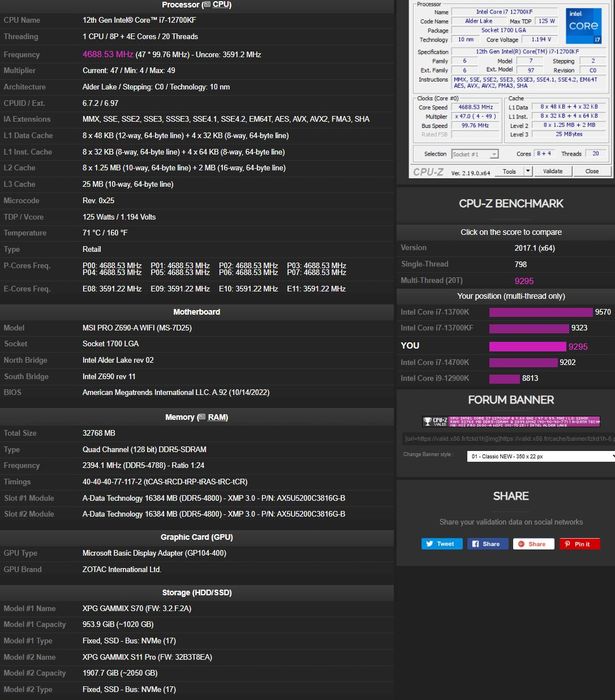This screenshot has height=700, width=615.
Task: Click XPG GAMMIX S70 storage model name
Action: [137, 608]
